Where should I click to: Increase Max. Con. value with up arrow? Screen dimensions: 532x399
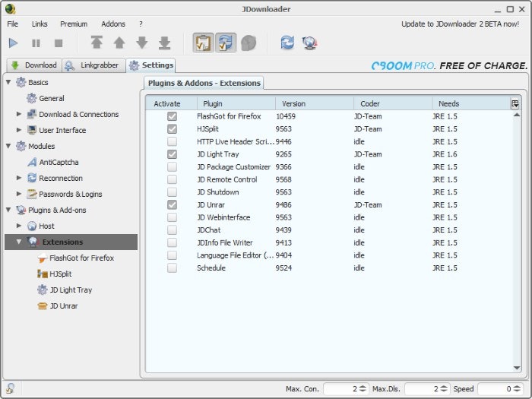tap(363, 386)
